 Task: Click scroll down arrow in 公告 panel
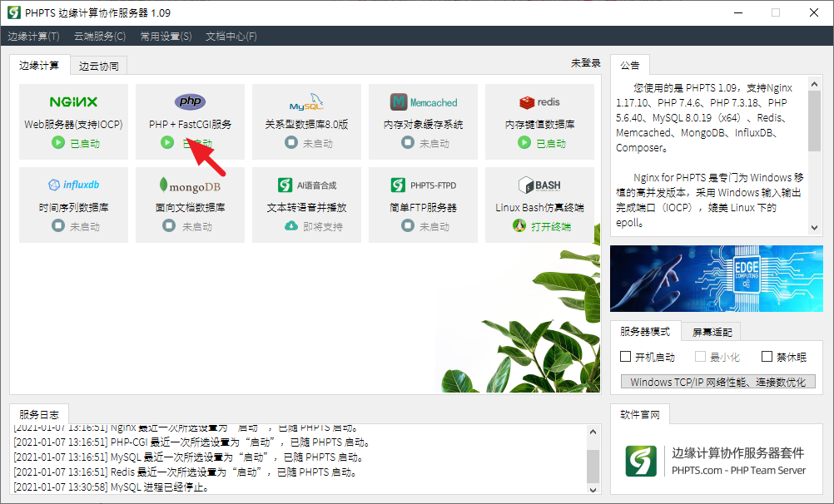(814, 228)
